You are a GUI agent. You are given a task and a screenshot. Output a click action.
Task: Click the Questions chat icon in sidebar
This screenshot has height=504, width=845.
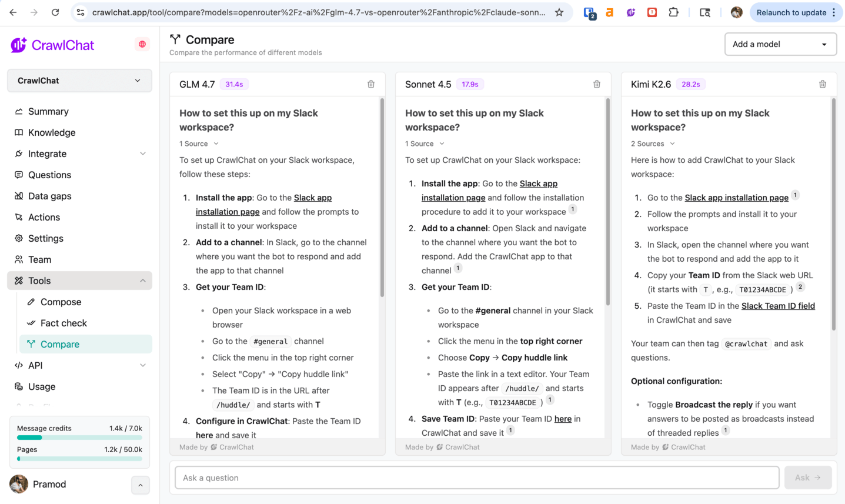19,175
